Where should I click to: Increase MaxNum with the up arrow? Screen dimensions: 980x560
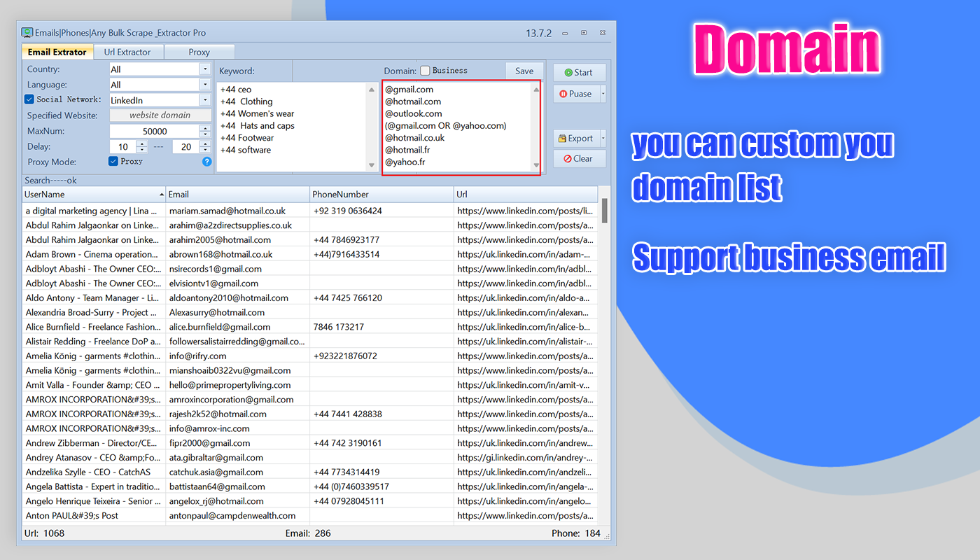tap(205, 128)
